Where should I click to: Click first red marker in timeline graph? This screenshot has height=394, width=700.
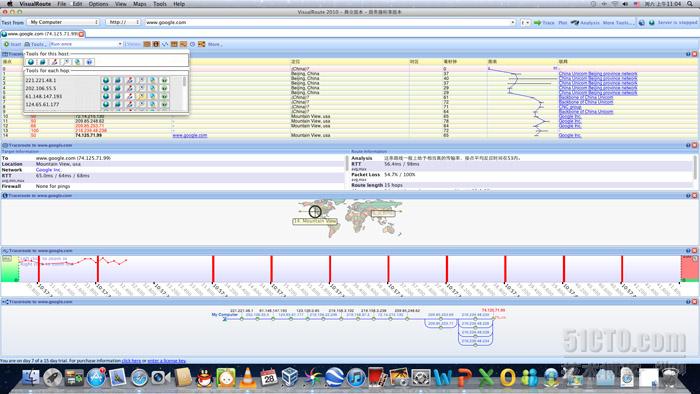[x=39, y=269]
